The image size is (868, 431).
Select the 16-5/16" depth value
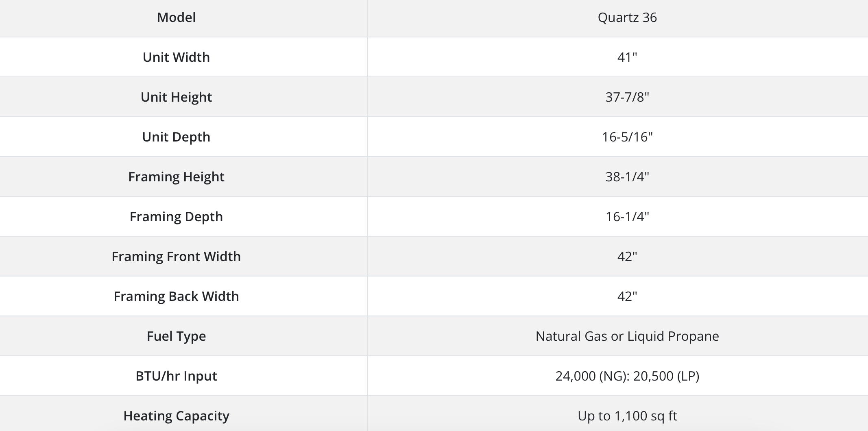tap(627, 137)
